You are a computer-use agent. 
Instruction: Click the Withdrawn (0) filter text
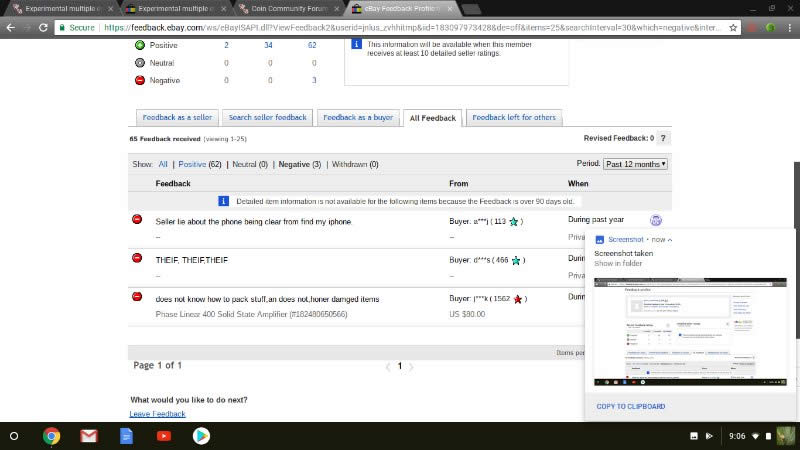pos(355,164)
